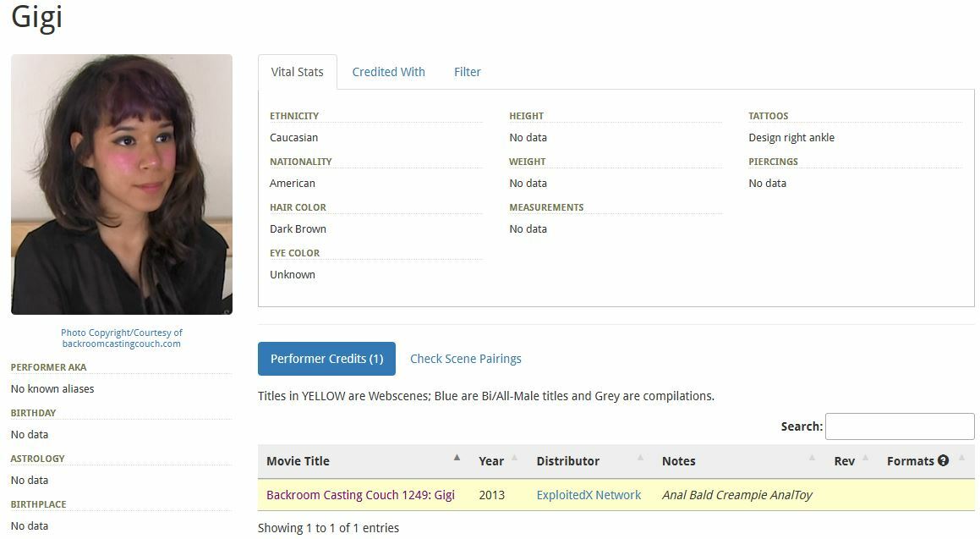Screen dimensions: 980x539
Task: Open Check Scene Pairings link
Action: 466,359
